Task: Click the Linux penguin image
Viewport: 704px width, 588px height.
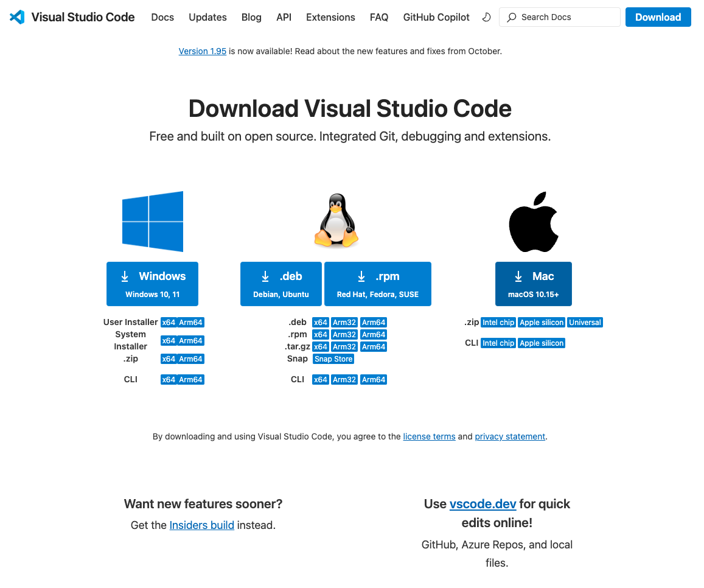Action: [336, 220]
